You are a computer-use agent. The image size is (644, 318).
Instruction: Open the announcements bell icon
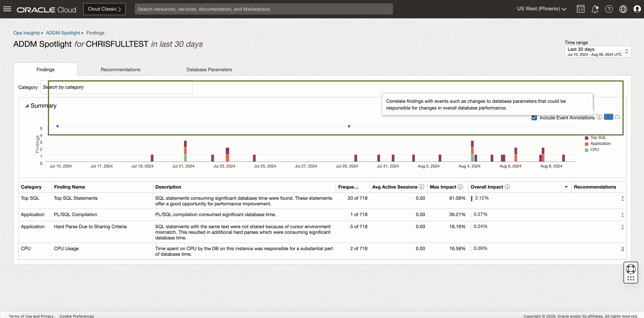pos(595,9)
